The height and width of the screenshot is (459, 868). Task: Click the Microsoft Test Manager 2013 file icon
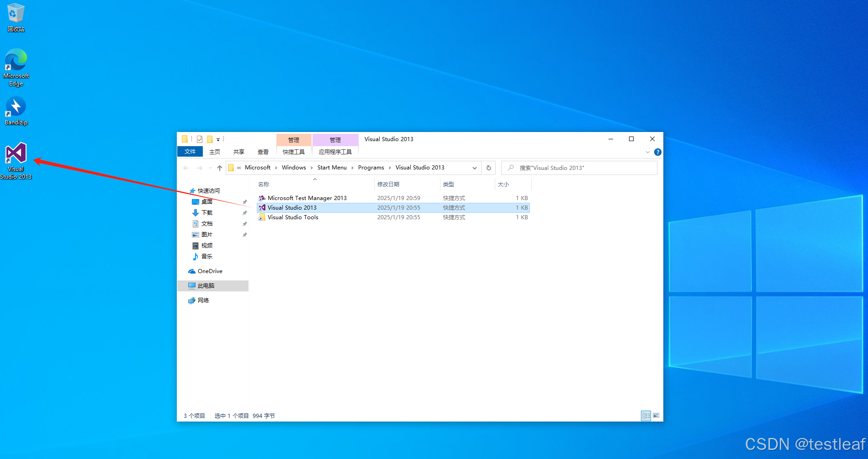click(262, 198)
